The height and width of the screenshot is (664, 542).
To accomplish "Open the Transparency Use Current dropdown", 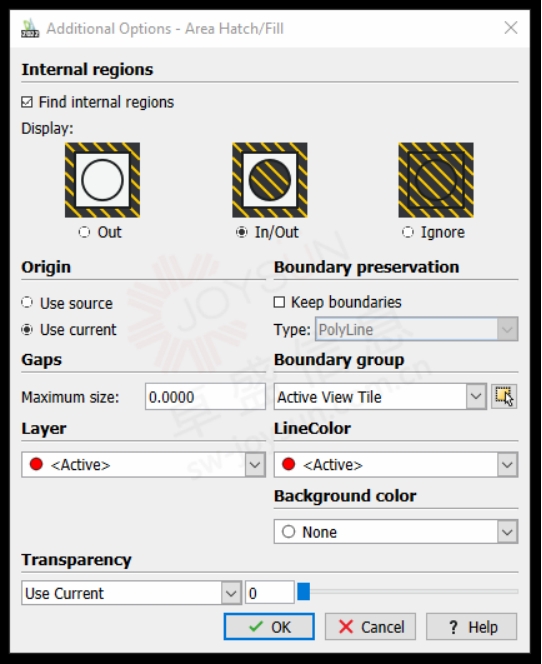I will tap(132, 593).
